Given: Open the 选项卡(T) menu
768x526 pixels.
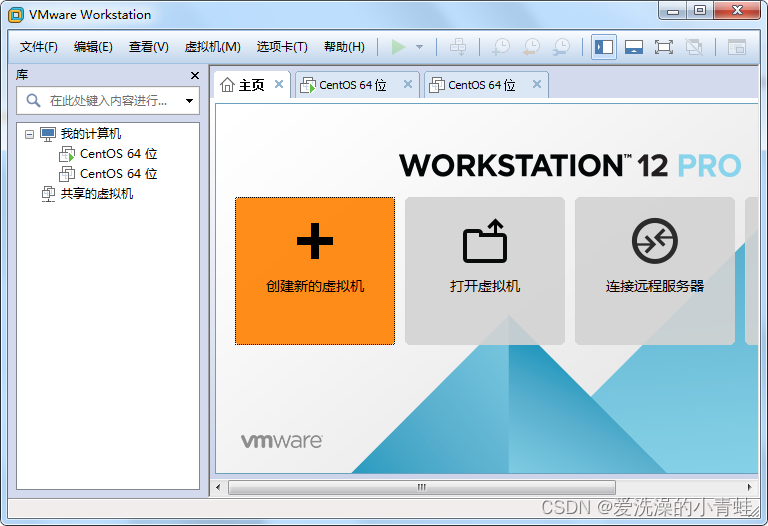Looking at the screenshot, I should [282, 47].
